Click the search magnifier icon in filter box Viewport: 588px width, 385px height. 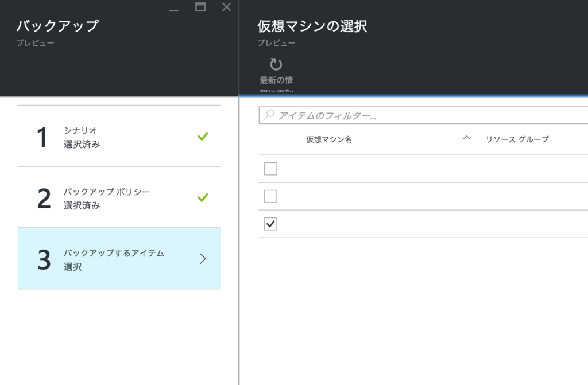tap(269, 115)
